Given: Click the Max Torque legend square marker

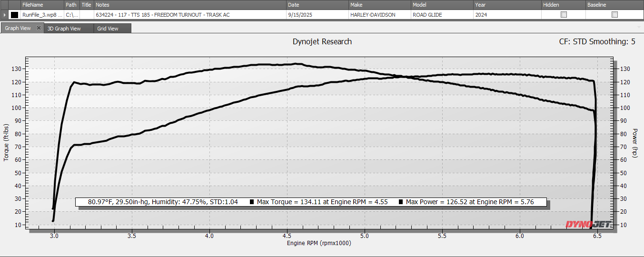Looking at the screenshot, I should pos(252,202).
